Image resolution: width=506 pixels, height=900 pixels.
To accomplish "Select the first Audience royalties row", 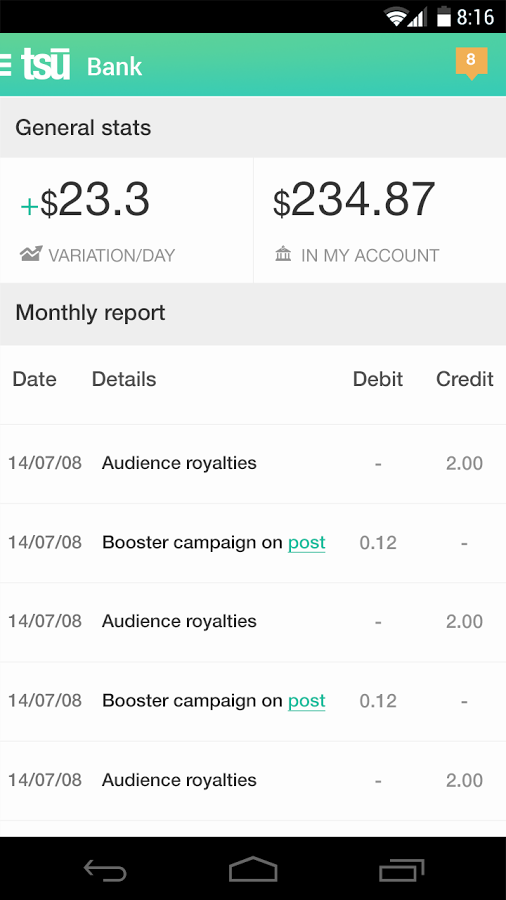I will click(x=253, y=464).
